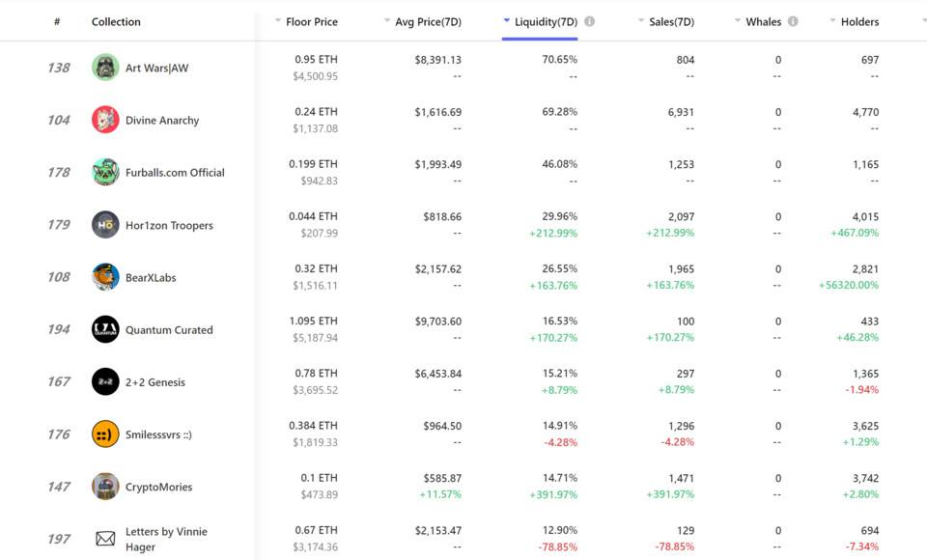Screen dimensions: 927x560
Task: Click the Divine Anarchy collection icon
Action: tap(105, 120)
